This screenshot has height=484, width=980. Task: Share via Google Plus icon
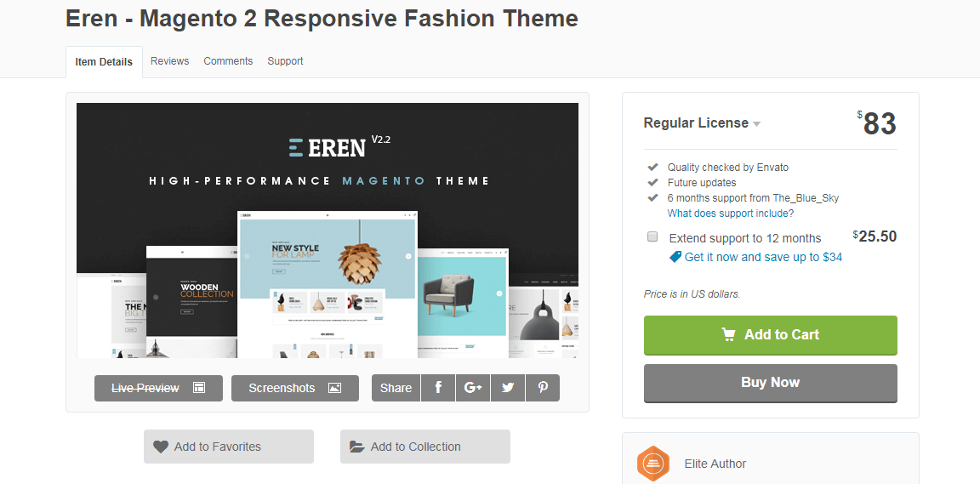point(473,388)
